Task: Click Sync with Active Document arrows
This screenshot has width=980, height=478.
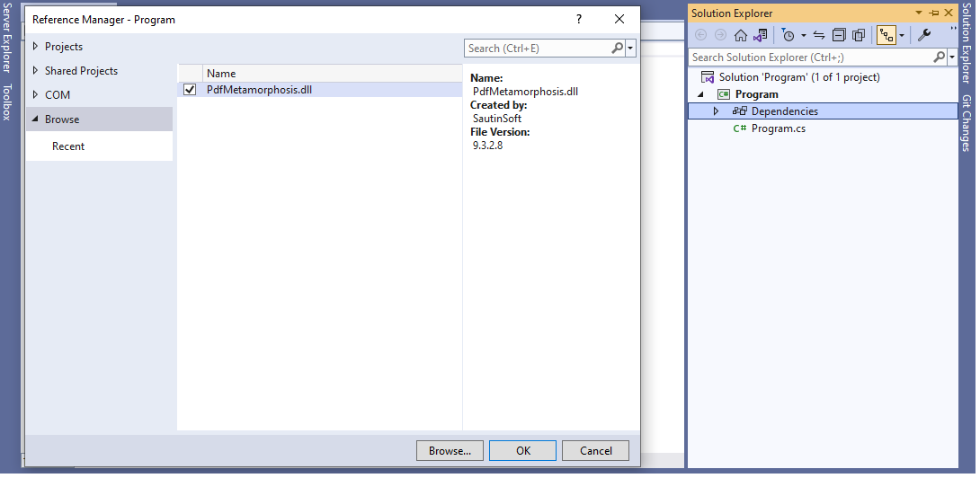Action: tap(819, 35)
